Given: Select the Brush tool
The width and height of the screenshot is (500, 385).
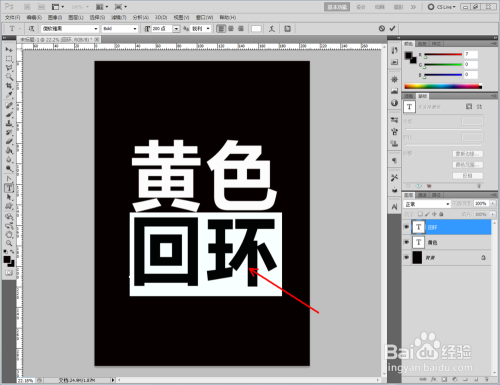Looking at the screenshot, I should click(x=9, y=114).
